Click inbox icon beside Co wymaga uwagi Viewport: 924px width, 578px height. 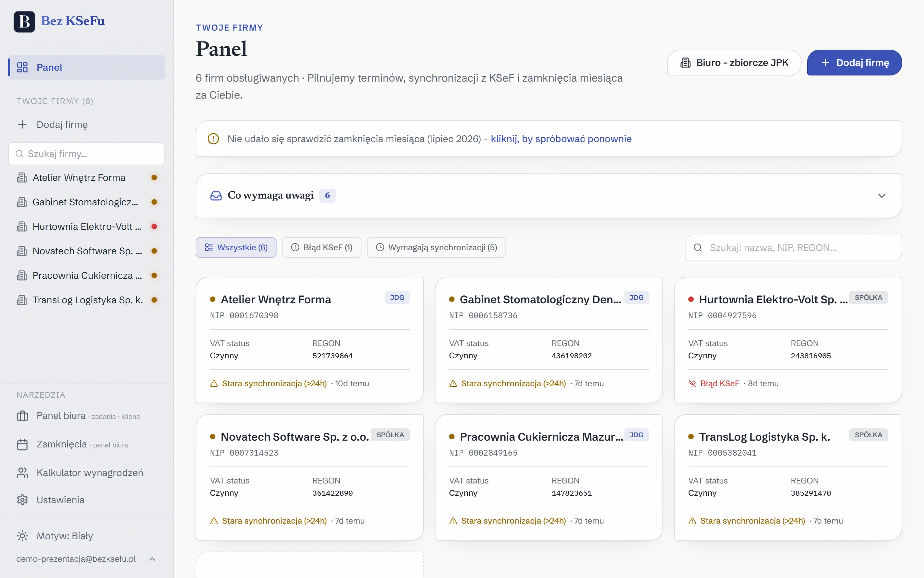pyautogui.click(x=216, y=196)
